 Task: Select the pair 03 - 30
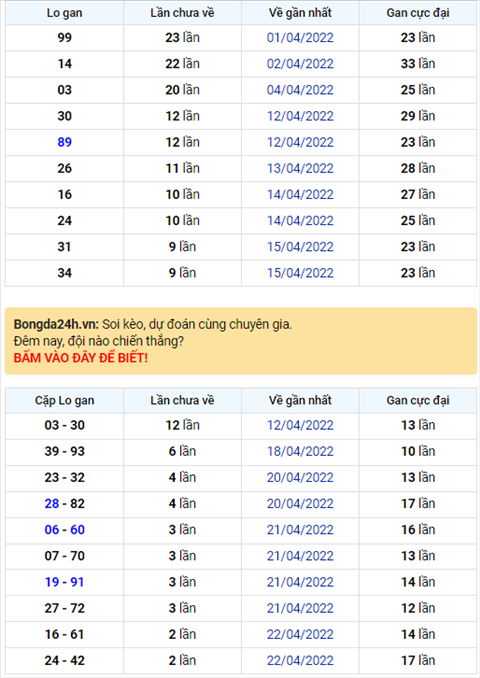pyautogui.click(x=64, y=425)
